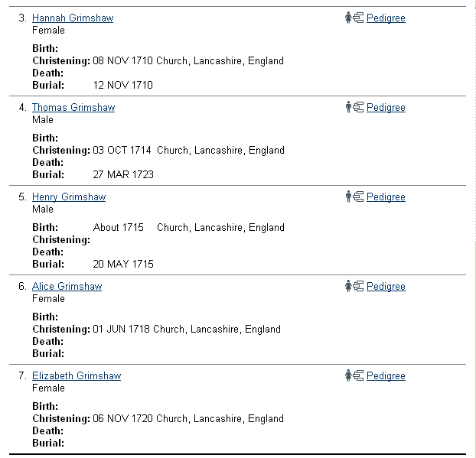The image size is (476, 458).
Task: Click the pedigree icon for Alice Grimshaw
Action: [354, 286]
